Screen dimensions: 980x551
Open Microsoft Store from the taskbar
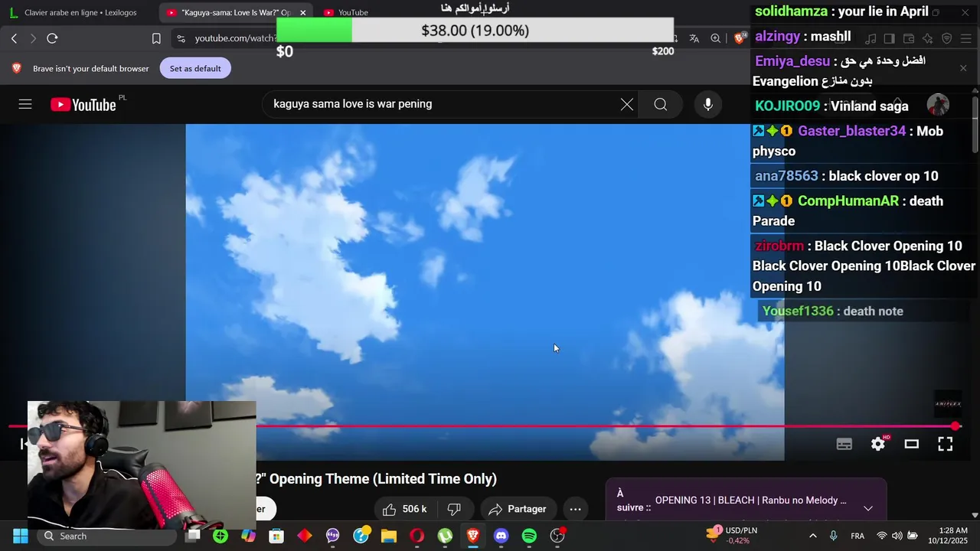[x=276, y=536]
